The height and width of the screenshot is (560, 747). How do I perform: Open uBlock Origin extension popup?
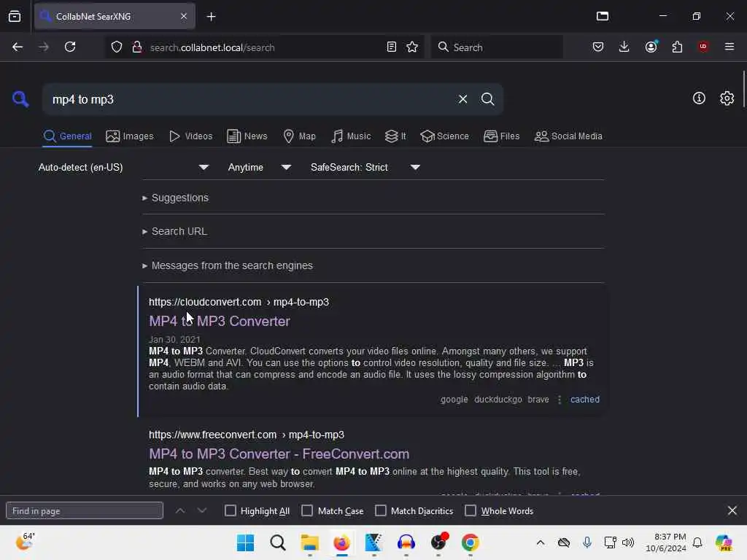(703, 47)
